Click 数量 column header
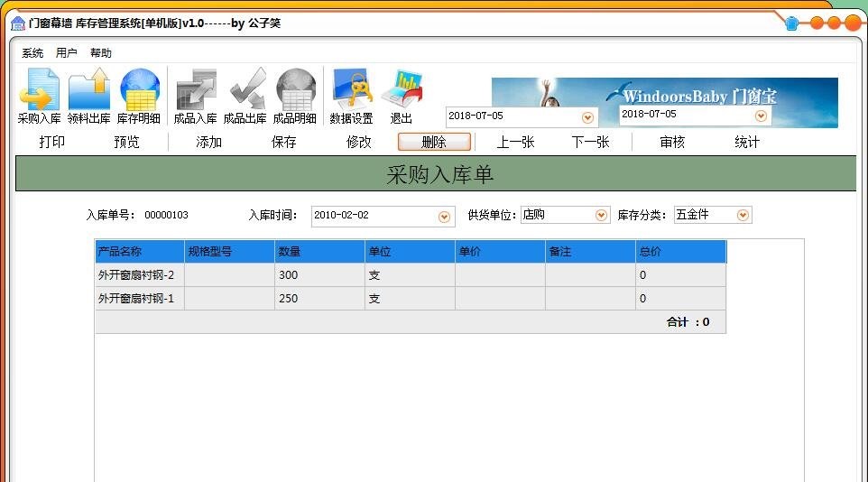868x482 pixels. point(319,252)
